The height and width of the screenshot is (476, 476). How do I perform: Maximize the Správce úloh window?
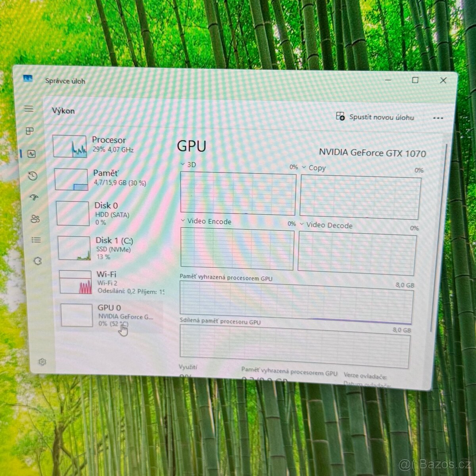coord(415,80)
